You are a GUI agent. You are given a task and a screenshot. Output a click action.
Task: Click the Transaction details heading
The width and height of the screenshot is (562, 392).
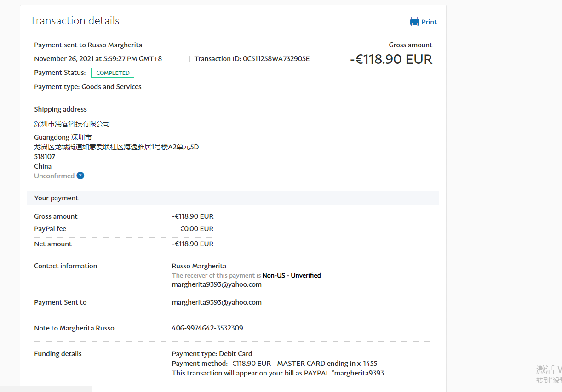click(75, 21)
